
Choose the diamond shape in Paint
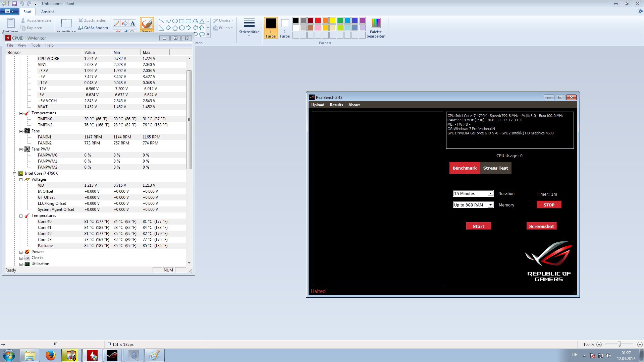click(x=168, y=28)
